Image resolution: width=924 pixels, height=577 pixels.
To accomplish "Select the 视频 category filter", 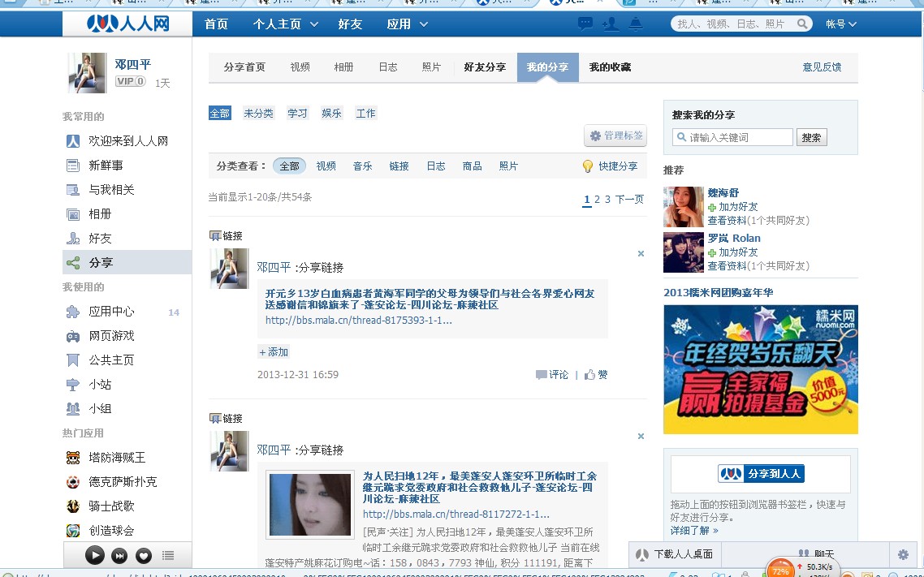I will click(x=326, y=166).
